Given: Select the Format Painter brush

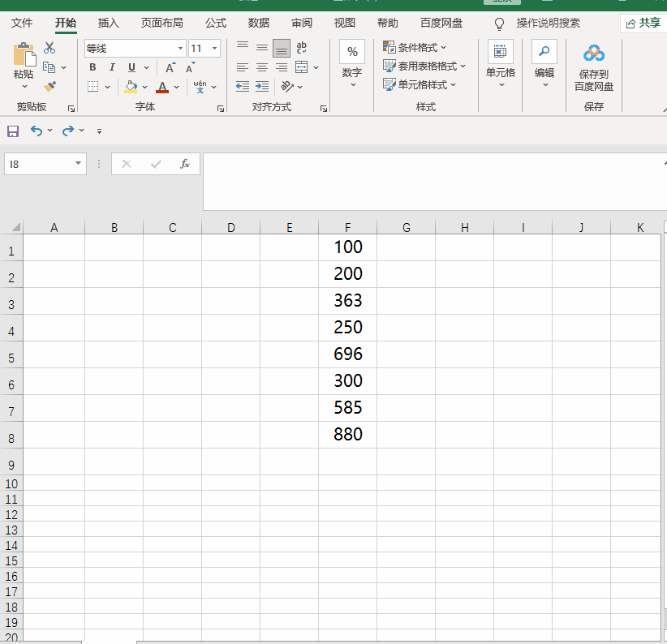Looking at the screenshot, I should point(49,86).
